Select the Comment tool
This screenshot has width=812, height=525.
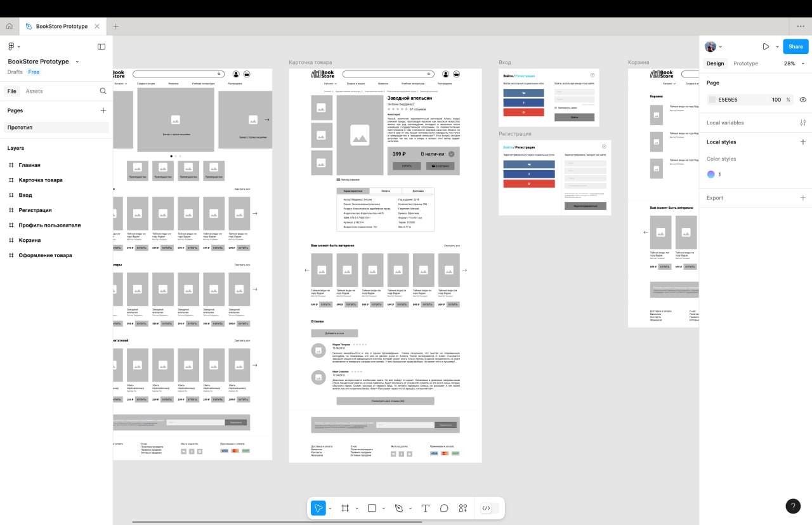point(444,508)
